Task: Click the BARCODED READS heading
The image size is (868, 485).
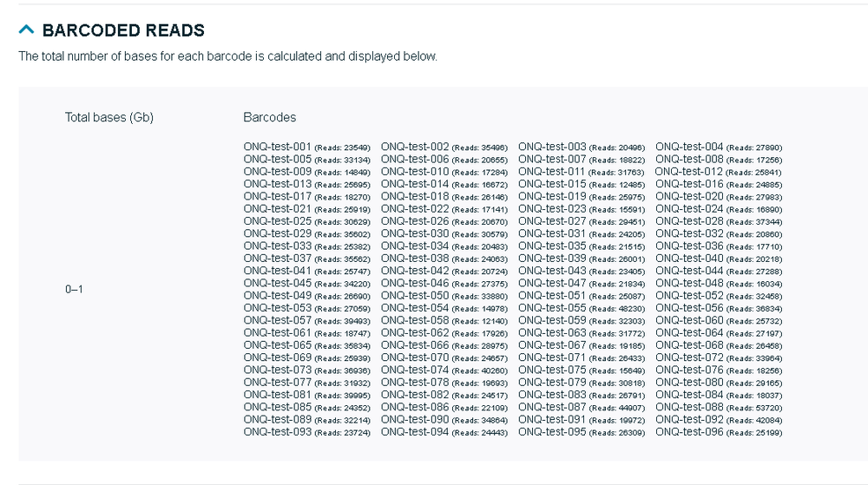Action: [123, 30]
